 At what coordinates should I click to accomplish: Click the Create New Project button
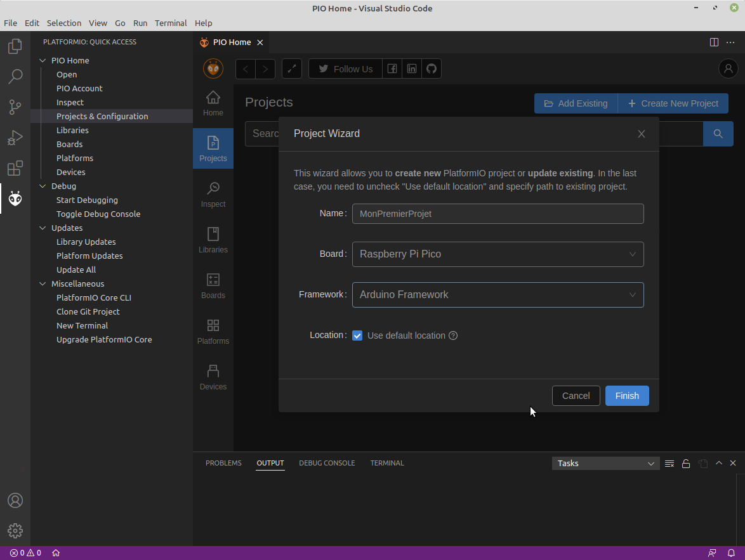click(x=673, y=103)
